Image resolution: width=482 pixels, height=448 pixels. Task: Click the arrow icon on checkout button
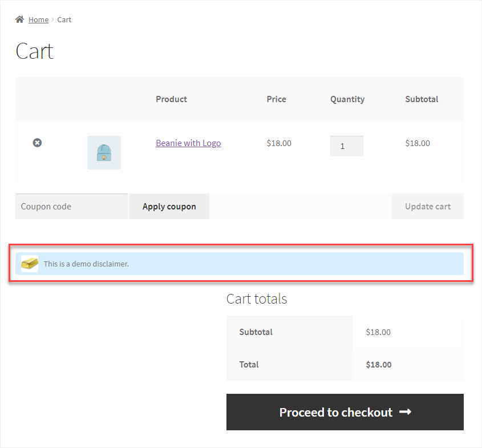point(405,412)
